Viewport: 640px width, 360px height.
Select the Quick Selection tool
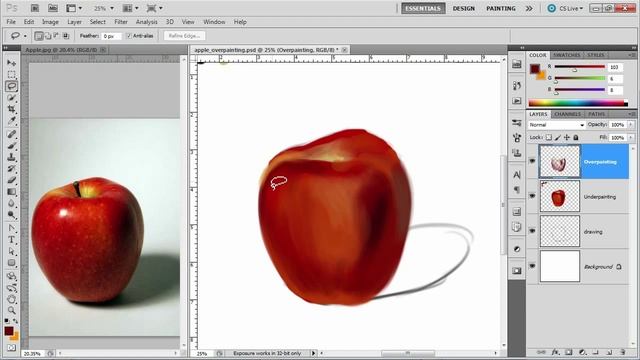(11, 98)
